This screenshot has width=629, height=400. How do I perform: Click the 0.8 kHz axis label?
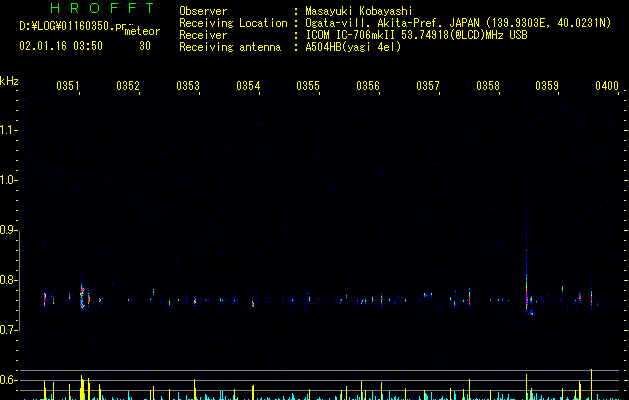tap(9, 280)
